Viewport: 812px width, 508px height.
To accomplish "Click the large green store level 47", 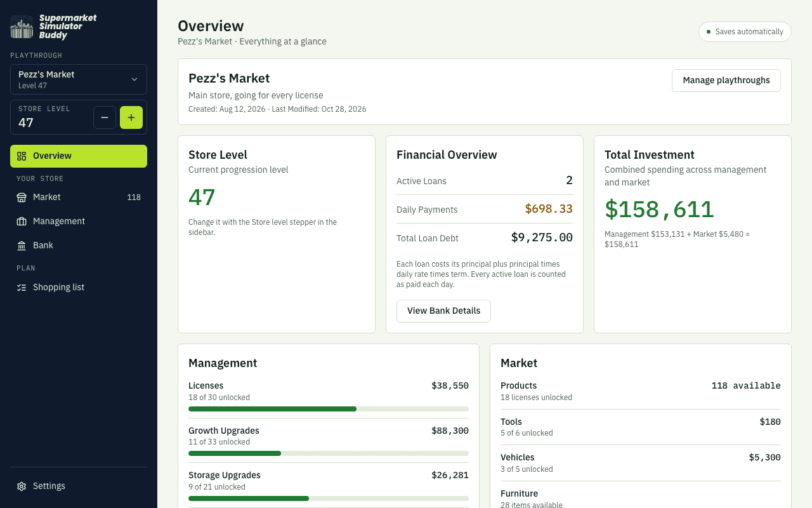I will 202,197.
